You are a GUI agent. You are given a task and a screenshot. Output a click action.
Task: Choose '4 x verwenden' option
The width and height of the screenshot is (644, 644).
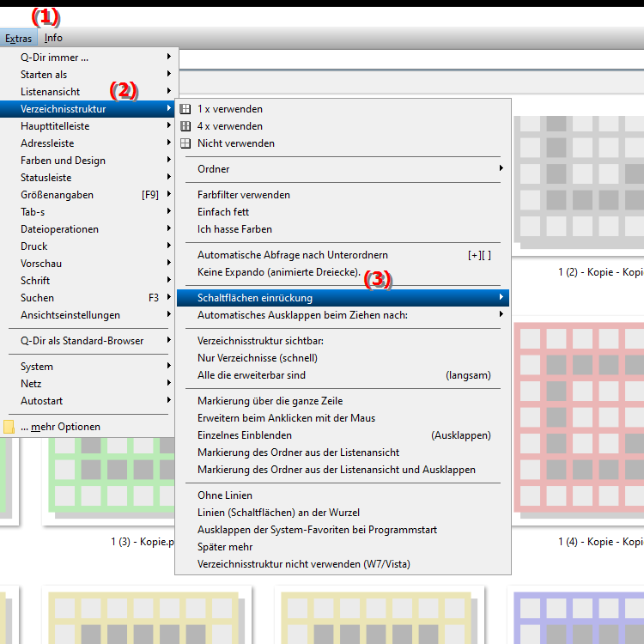(x=343, y=126)
